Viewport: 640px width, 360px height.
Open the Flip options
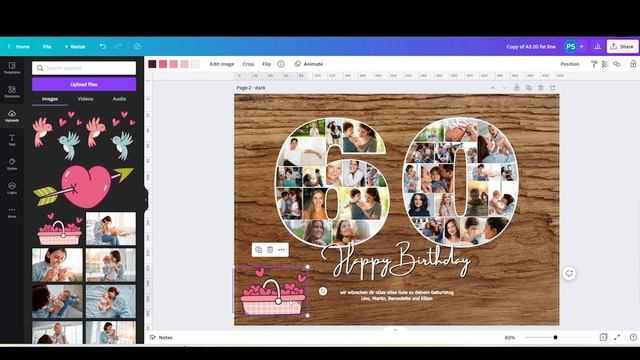tap(267, 64)
